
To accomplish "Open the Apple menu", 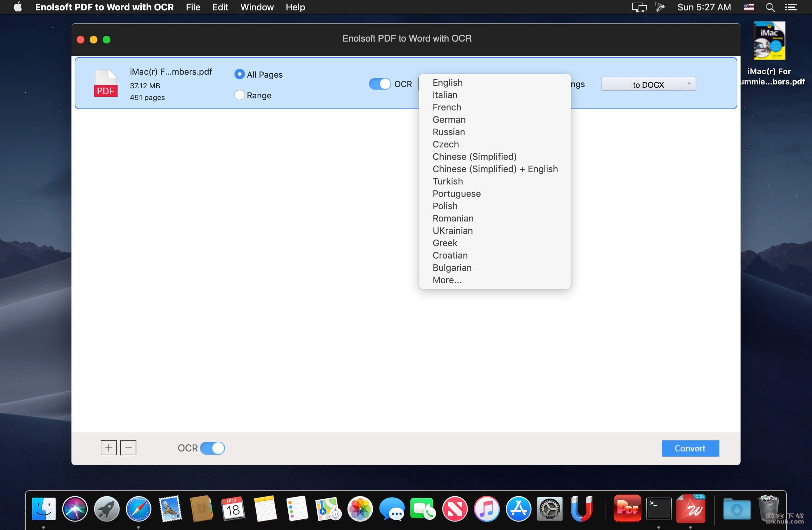I will tap(18, 7).
